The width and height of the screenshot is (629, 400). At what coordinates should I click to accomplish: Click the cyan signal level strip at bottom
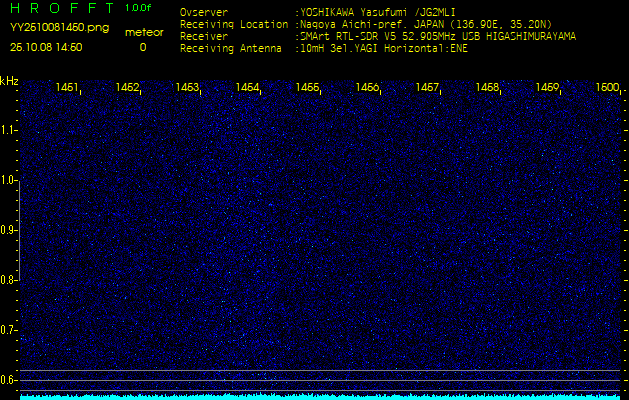pyautogui.click(x=320, y=396)
